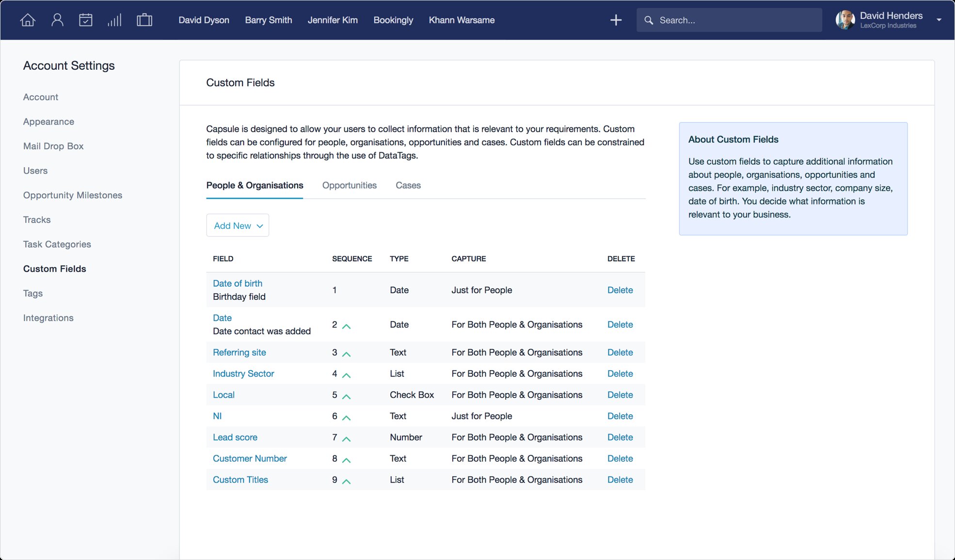Open recent contact Jennifer Kim
This screenshot has height=560, width=955.
(333, 20)
